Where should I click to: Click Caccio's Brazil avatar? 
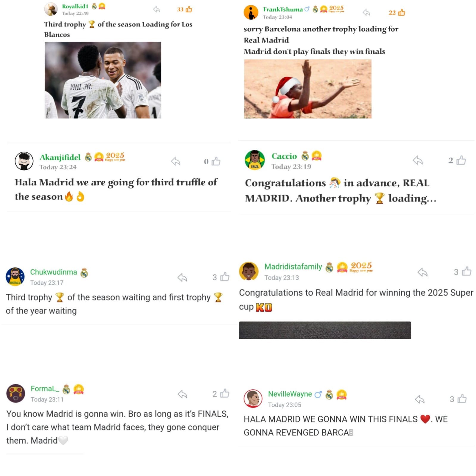point(255,160)
